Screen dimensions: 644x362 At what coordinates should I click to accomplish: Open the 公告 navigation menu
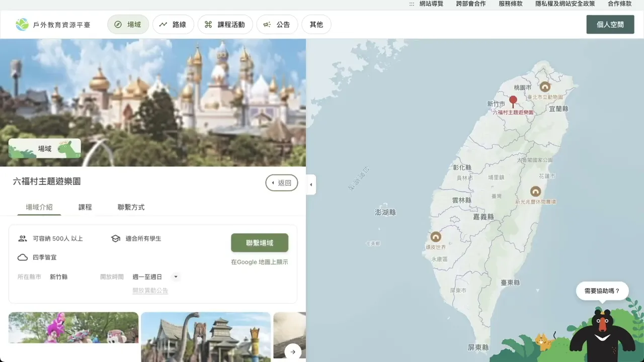pyautogui.click(x=277, y=24)
